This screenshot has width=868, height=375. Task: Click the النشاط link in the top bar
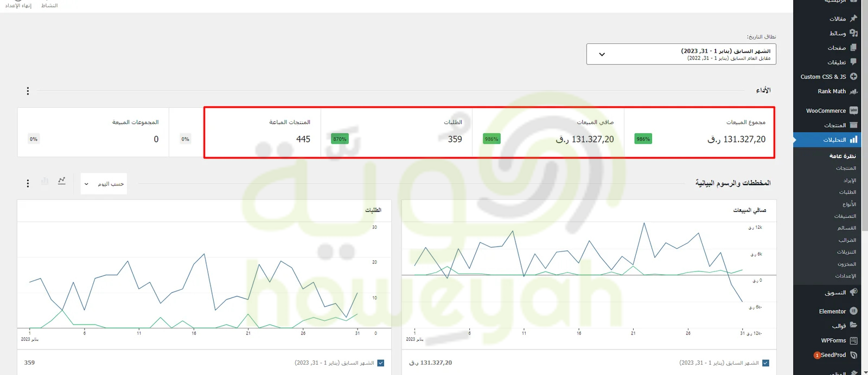[49, 5]
